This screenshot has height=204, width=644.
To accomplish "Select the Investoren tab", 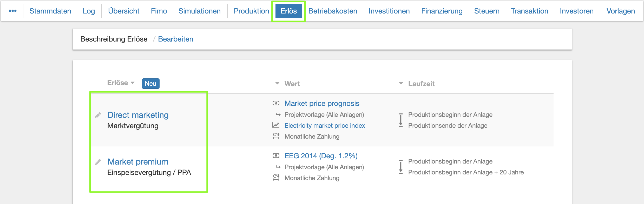I will pyautogui.click(x=576, y=11).
